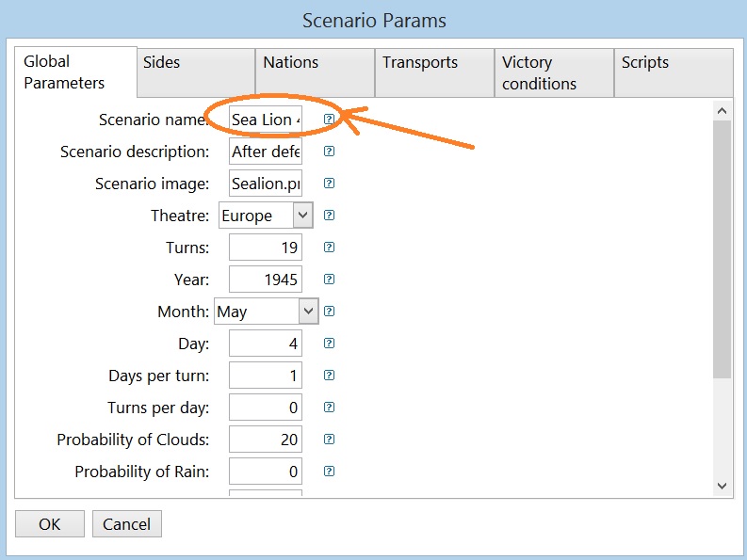Show help for Probability of Rain
The image size is (747, 560).
click(329, 472)
